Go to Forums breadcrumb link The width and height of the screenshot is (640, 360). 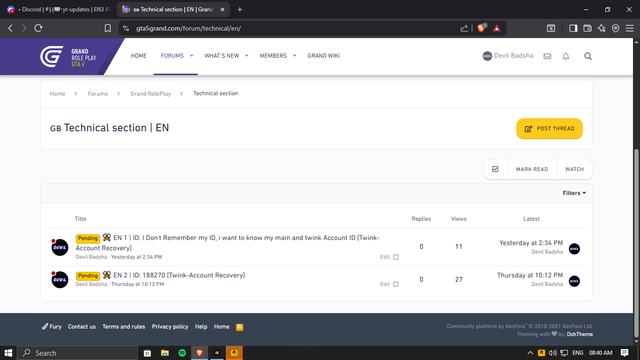tap(98, 93)
